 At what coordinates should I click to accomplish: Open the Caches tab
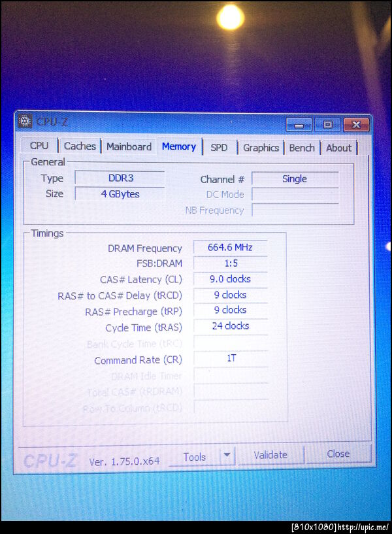point(80,146)
